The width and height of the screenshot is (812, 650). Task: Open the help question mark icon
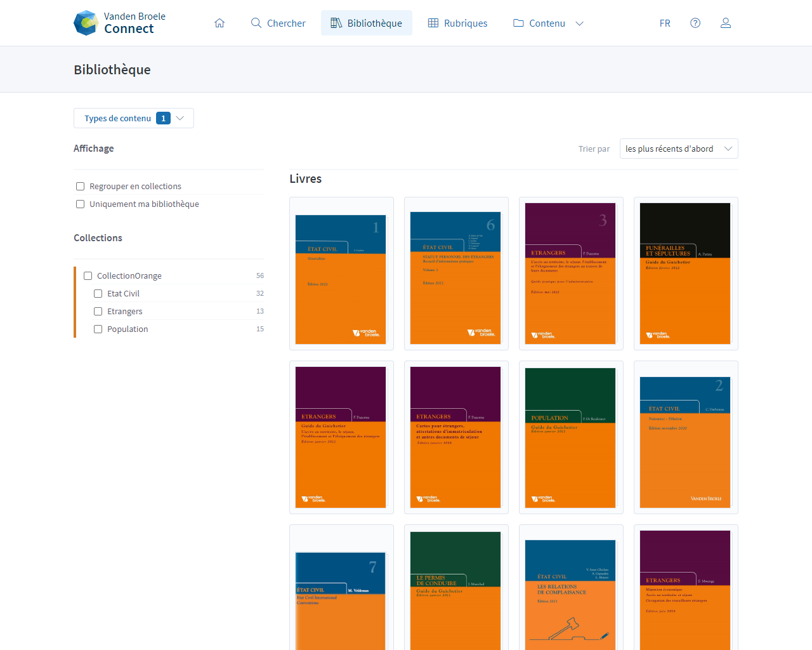(x=695, y=23)
